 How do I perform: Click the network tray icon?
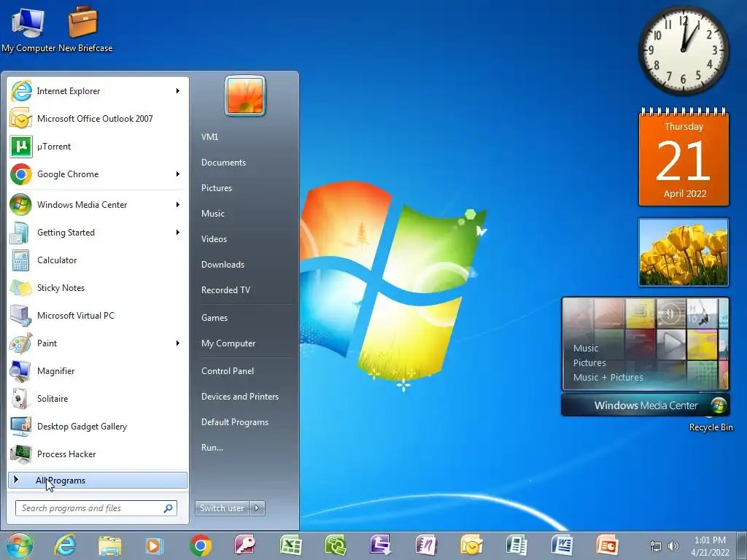coord(656,546)
